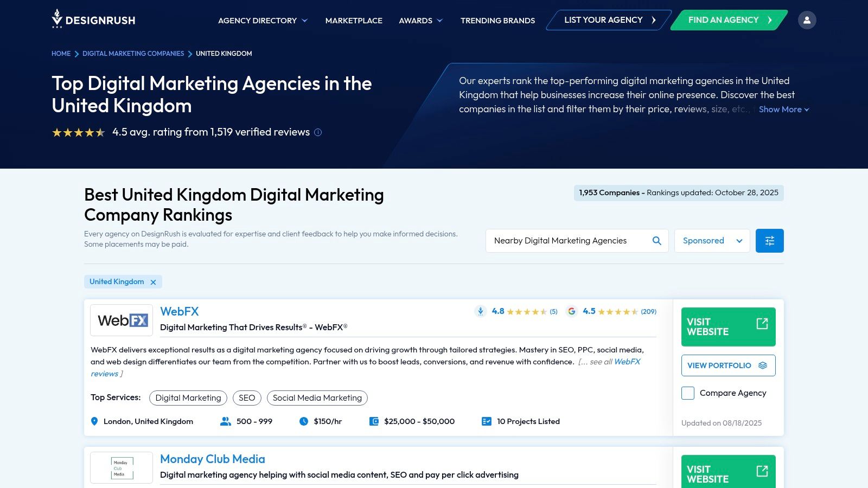868x488 pixels.
Task: Click the DesignRush rating badge icon
Action: pyautogui.click(x=480, y=311)
